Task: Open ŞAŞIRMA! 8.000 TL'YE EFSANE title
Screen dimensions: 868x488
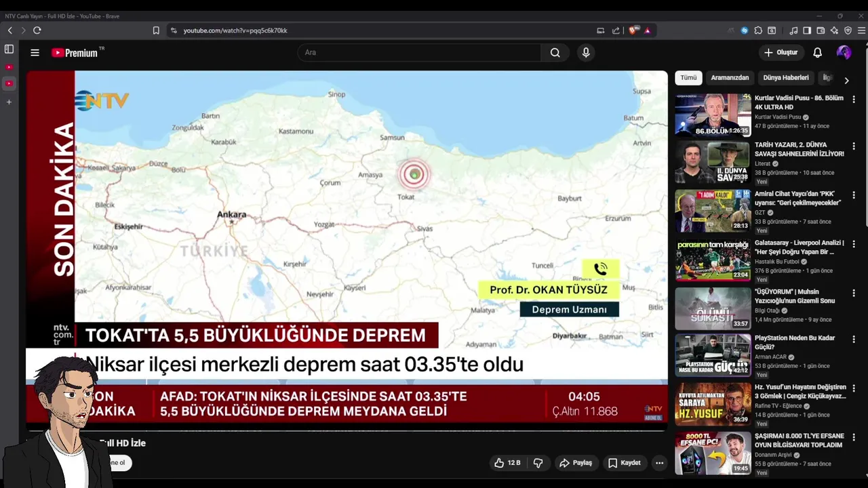Action: coord(799,441)
